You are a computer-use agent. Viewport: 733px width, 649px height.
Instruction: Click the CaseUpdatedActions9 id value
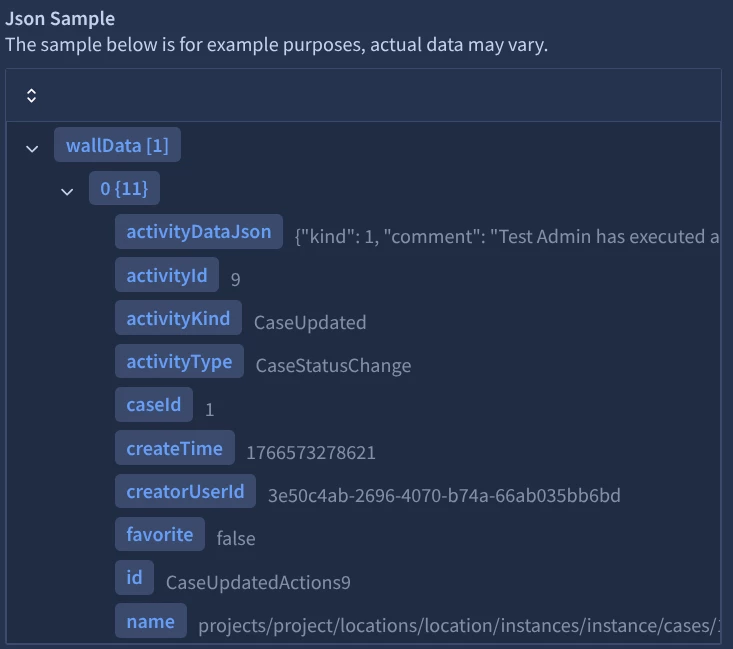point(258,582)
